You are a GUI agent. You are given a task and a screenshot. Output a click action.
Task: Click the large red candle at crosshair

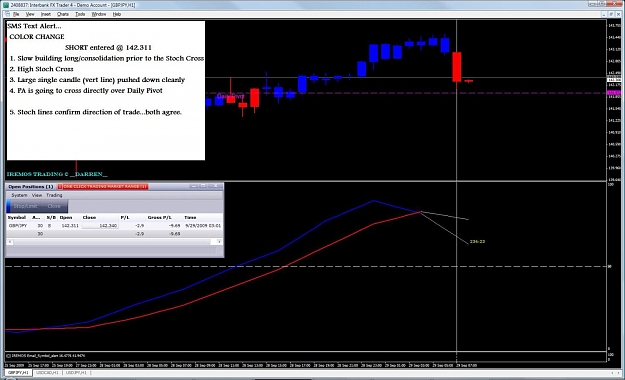(457, 67)
